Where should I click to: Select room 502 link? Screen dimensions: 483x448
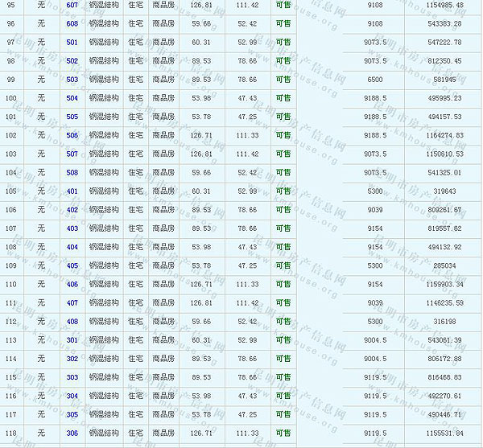[x=72, y=60]
